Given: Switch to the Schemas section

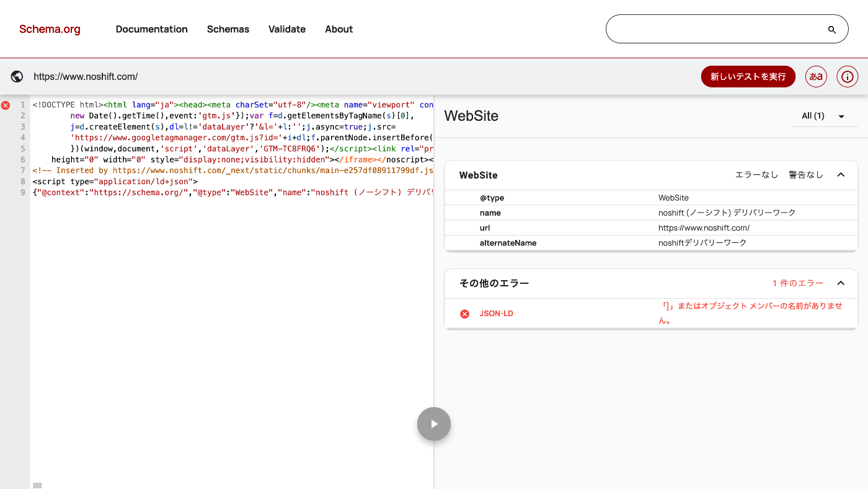Looking at the screenshot, I should tap(228, 29).
